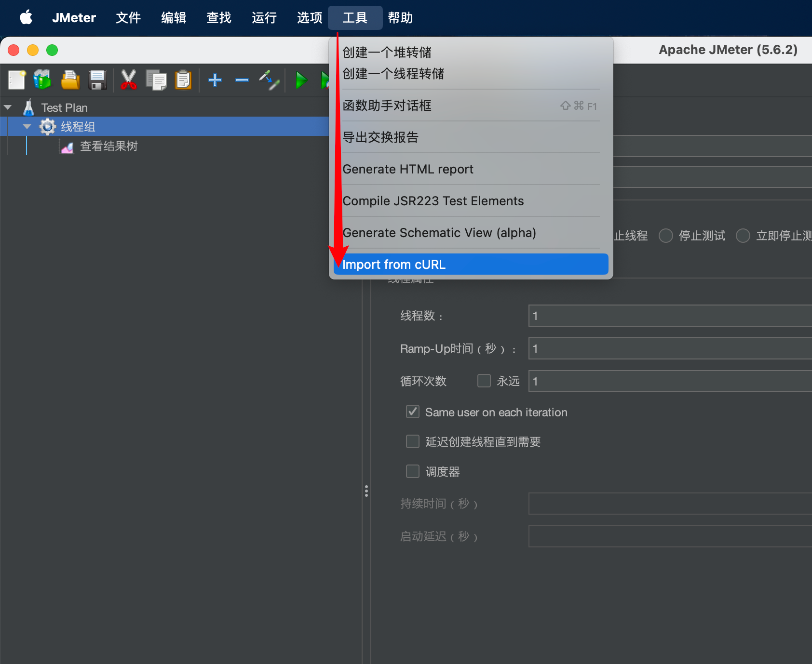Viewport: 812px width, 664px height.
Task: Click the 线程数 input field
Action: 669,316
